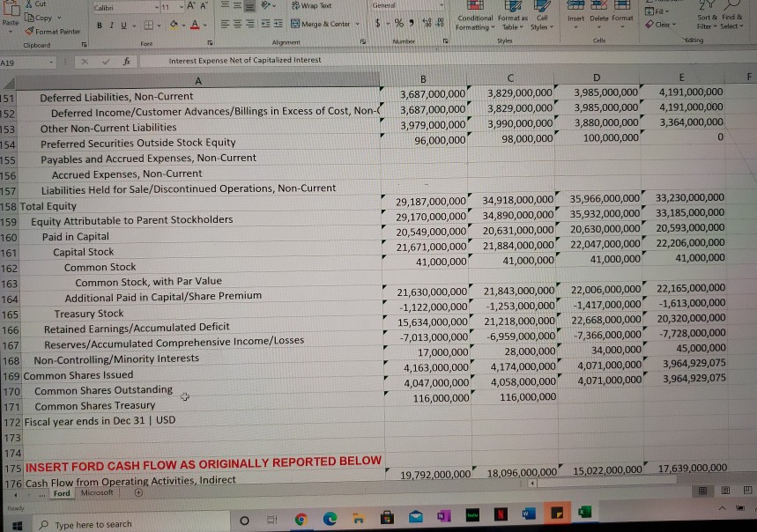Click Windows Start button

coord(17,525)
